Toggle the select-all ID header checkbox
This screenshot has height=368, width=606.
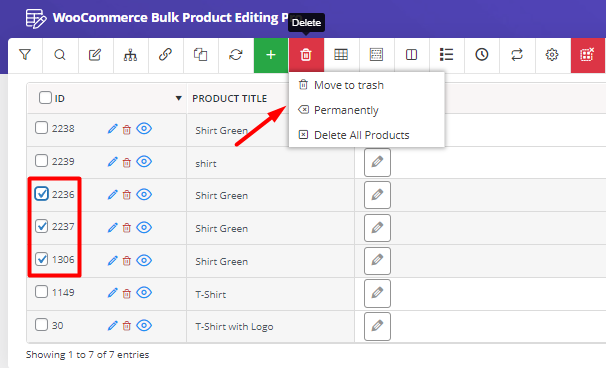pyautogui.click(x=45, y=97)
